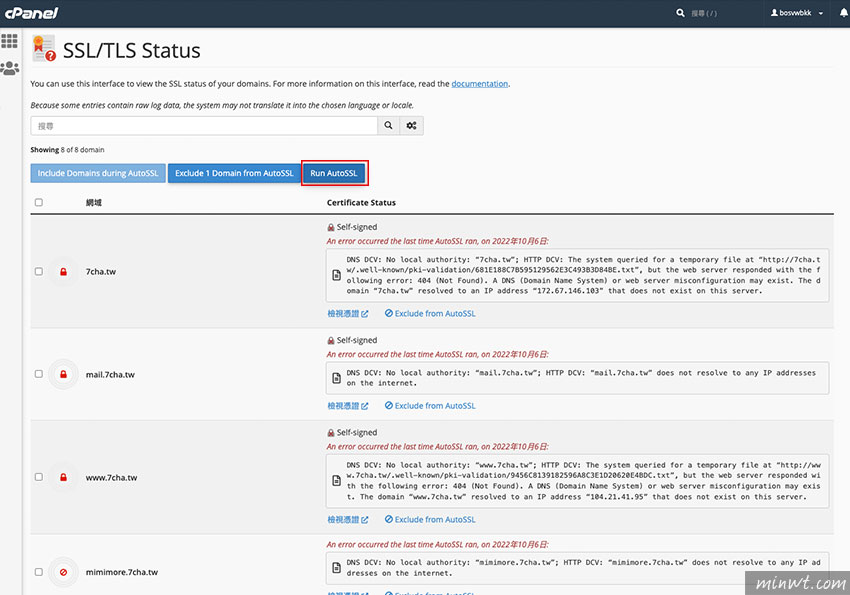Click Exclude from AutoSSL for www.7cha.tw
850x595 pixels.
[x=430, y=520]
